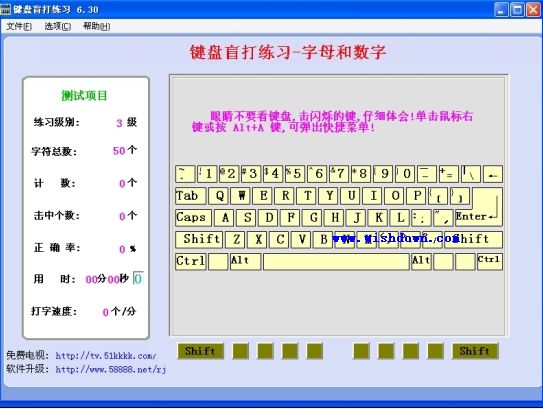Click the B key
543x409 pixels.
click(x=323, y=240)
